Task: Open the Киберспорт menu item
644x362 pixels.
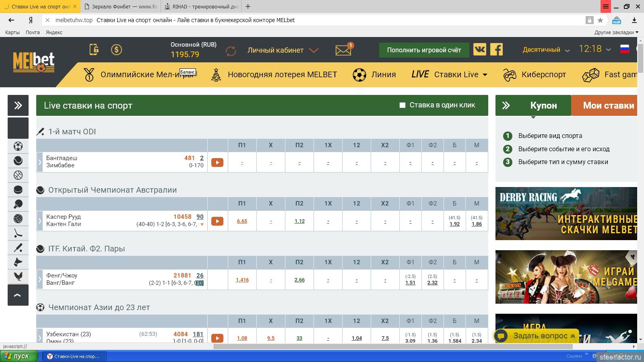Action: tap(535, 74)
